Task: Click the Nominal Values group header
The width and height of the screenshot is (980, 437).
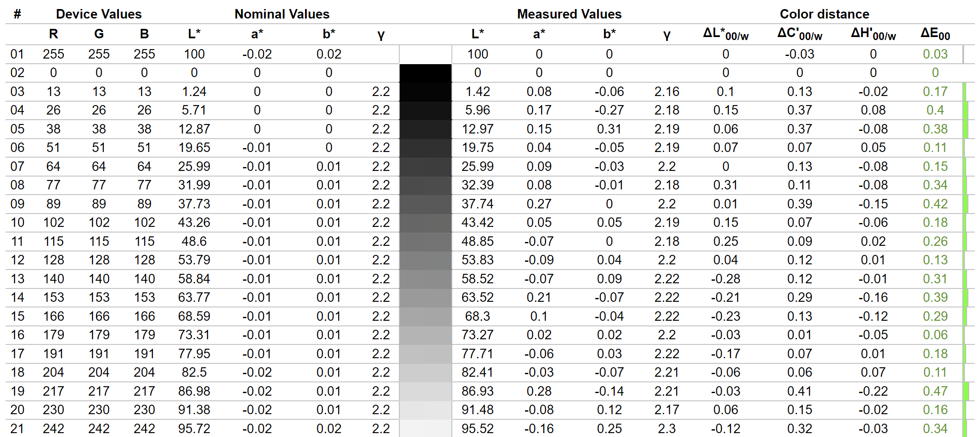Action: [x=282, y=14]
